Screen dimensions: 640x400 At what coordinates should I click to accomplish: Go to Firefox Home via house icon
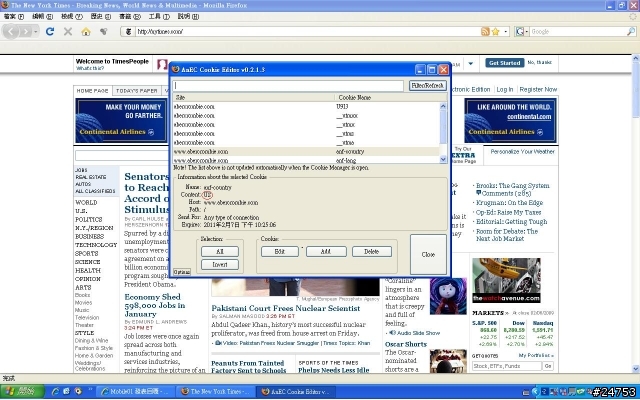[x=86, y=31]
